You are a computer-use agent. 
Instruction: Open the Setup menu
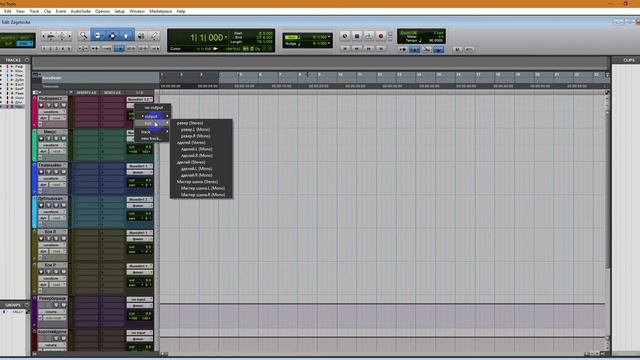[120, 11]
